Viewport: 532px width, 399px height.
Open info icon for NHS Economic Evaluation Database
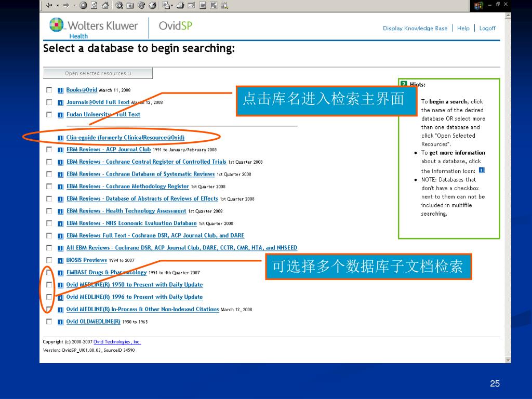pyautogui.click(x=60, y=223)
